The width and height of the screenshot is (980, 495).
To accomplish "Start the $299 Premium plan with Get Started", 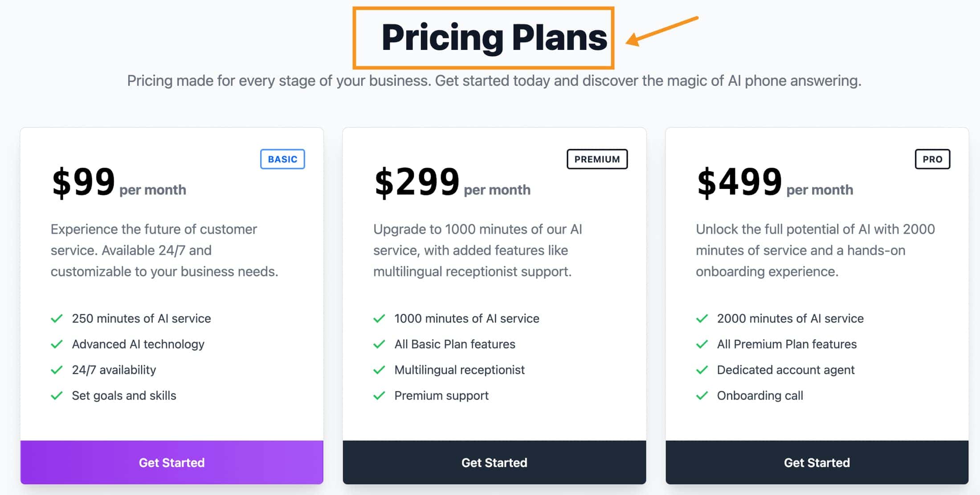I will point(494,462).
